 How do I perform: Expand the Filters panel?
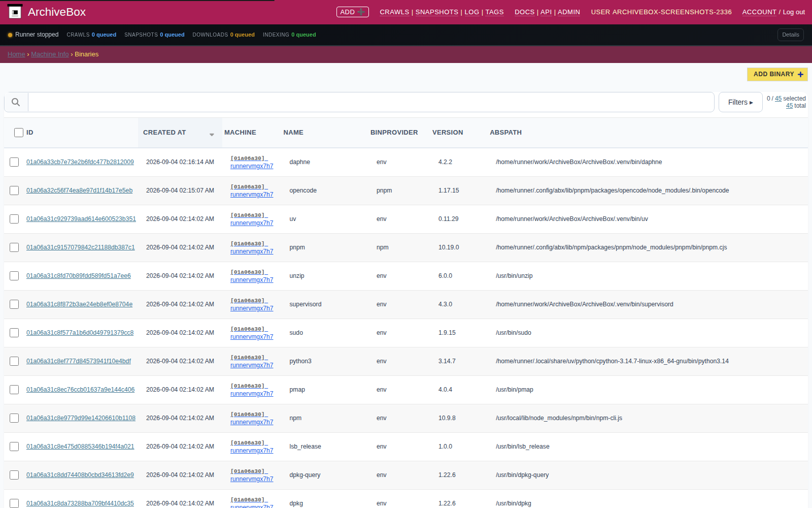click(740, 102)
